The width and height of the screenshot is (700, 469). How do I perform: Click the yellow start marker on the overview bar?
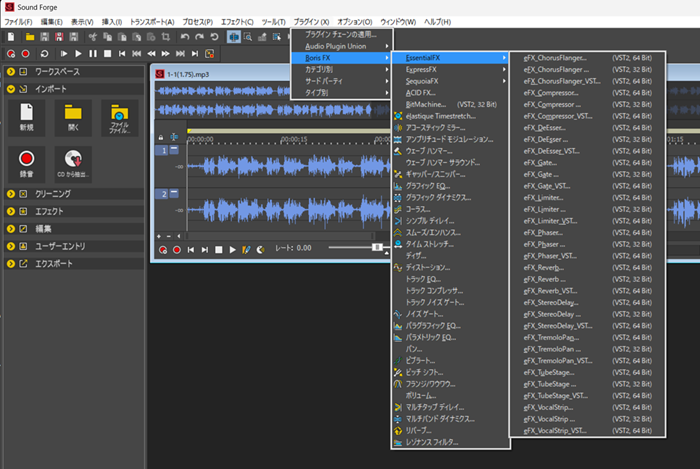pyautogui.click(x=190, y=130)
